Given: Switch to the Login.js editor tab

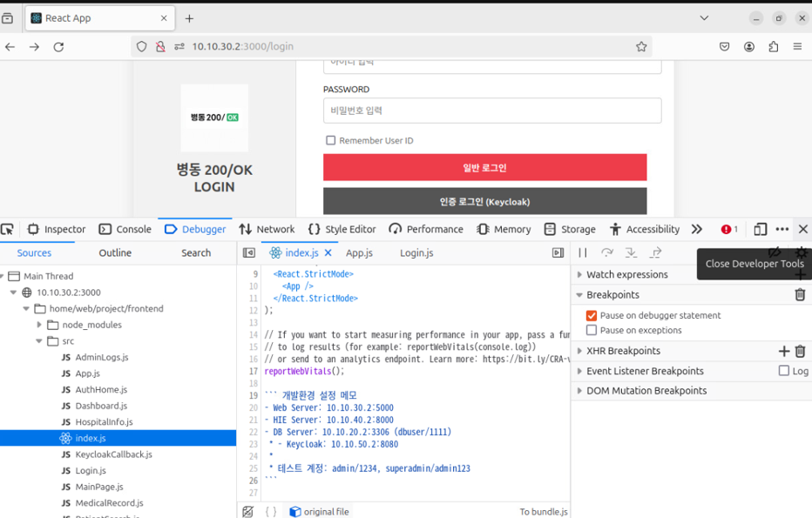Looking at the screenshot, I should (416, 253).
